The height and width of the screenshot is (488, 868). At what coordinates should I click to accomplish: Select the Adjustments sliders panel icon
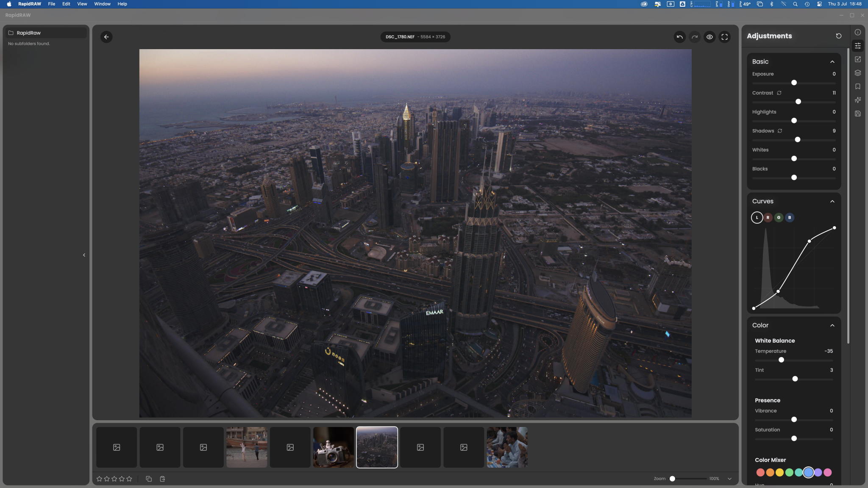click(857, 46)
